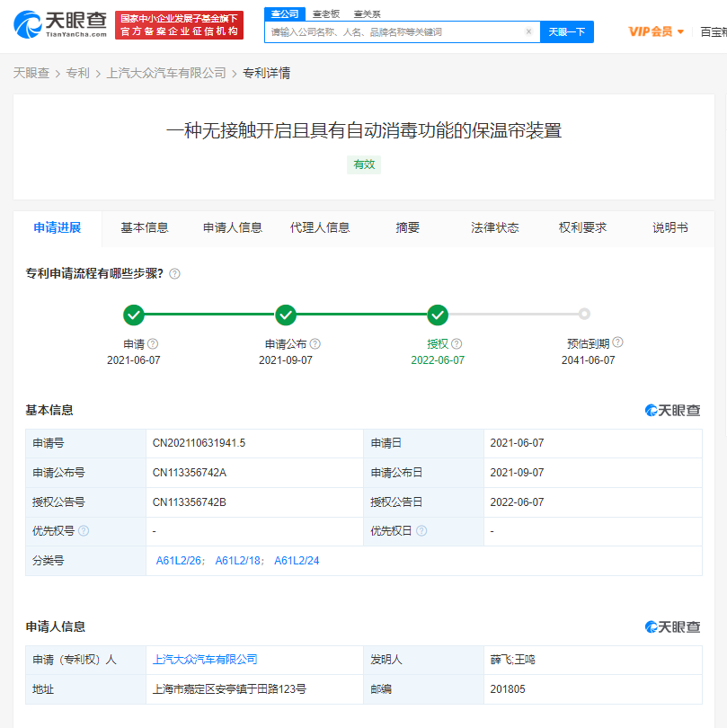Click postal code 201805
Image resolution: width=727 pixels, height=728 pixels.
tap(508, 689)
